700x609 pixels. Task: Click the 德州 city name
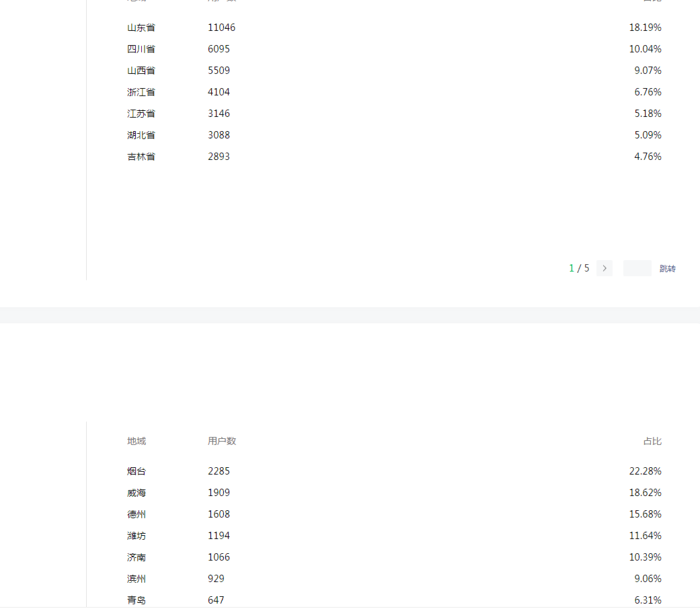click(137, 514)
